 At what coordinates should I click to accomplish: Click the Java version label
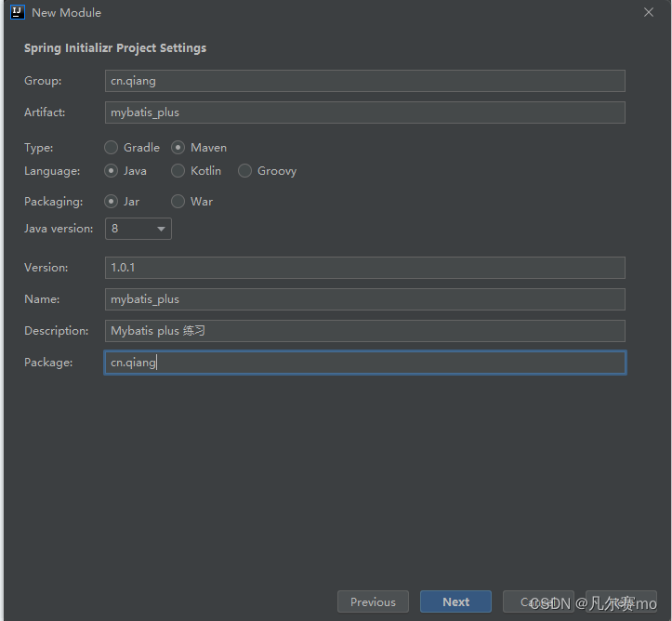pyautogui.click(x=59, y=229)
